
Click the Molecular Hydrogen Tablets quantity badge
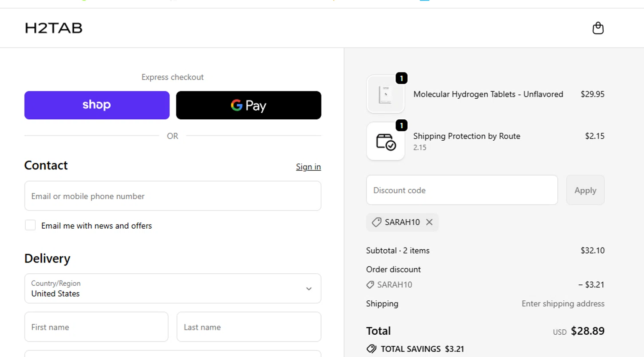pyautogui.click(x=401, y=78)
